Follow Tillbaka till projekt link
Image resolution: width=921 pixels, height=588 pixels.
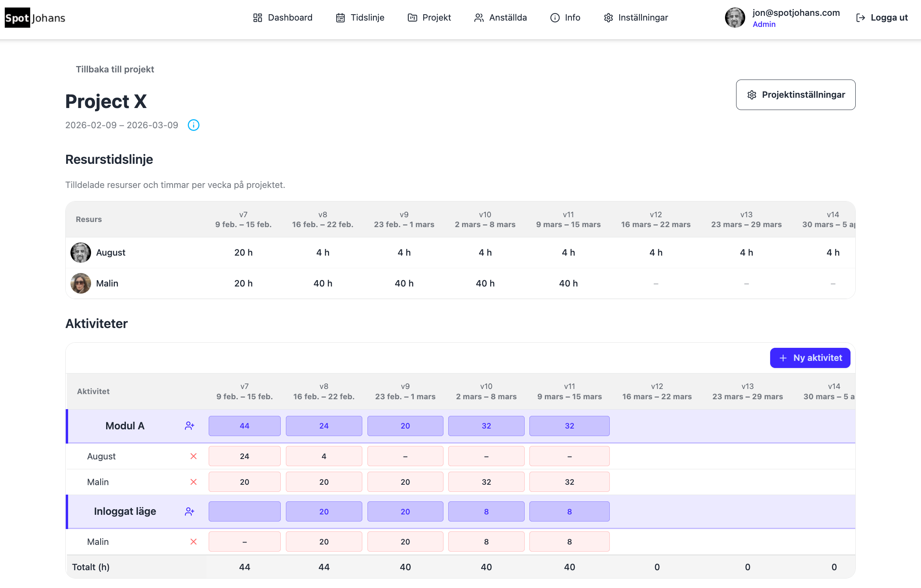click(x=115, y=69)
